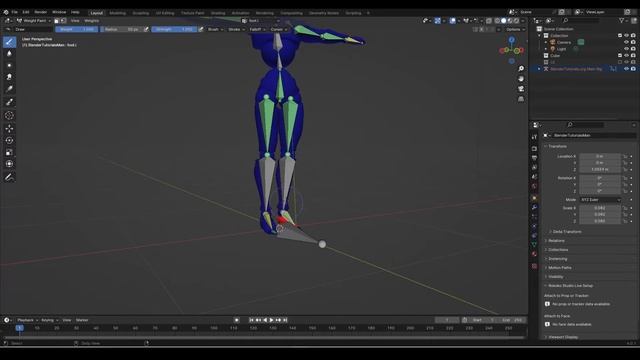Select the Smear weight paint tool
This screenshot has height=360, width=640.
[x=9, y=77]
